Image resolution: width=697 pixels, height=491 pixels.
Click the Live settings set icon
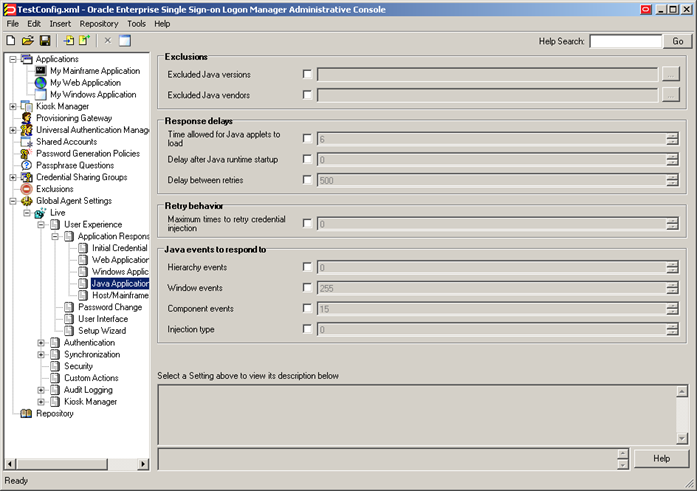tap(40, 213)
